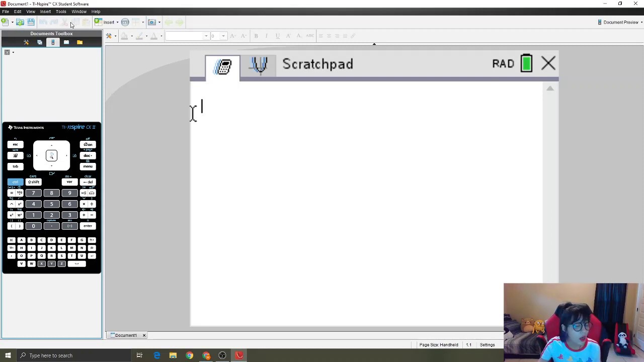
Task: Toggle italic formatting
Action: point(266,36)
